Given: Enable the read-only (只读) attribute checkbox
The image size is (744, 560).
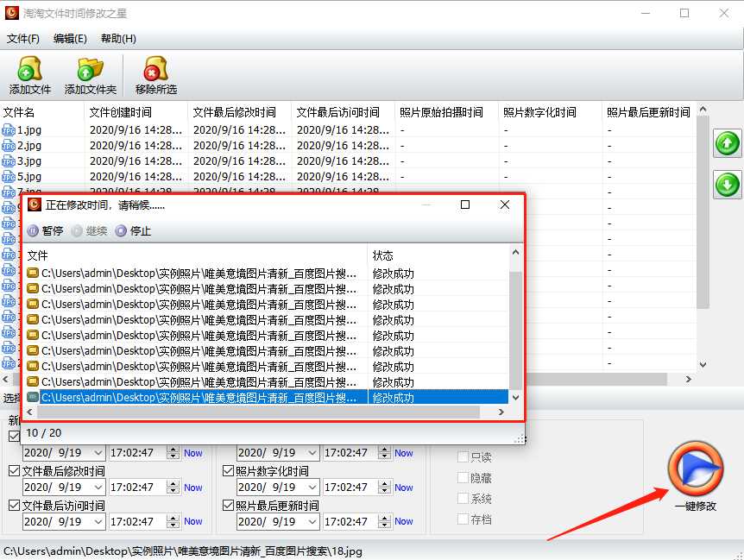Looking at the screenshot, I should 463,456.
